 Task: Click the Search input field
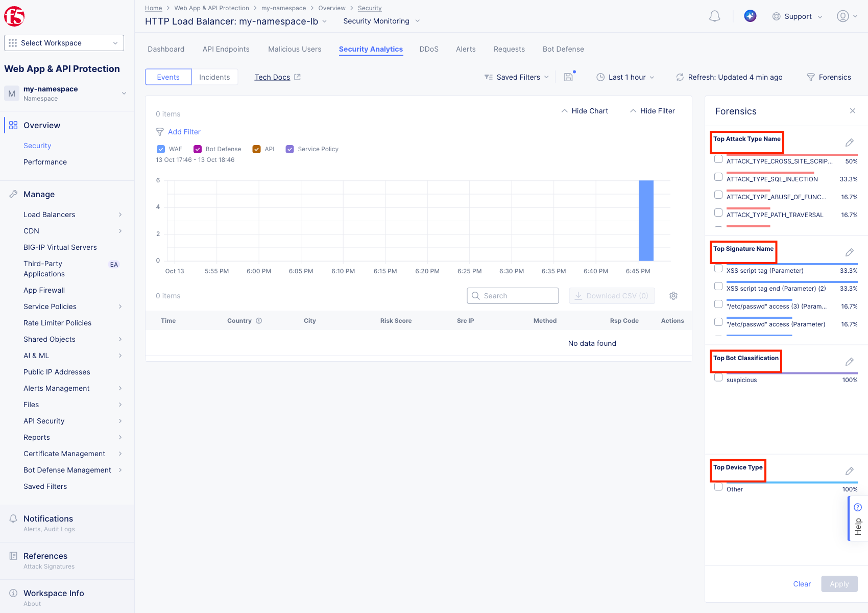tap(513, 296)
